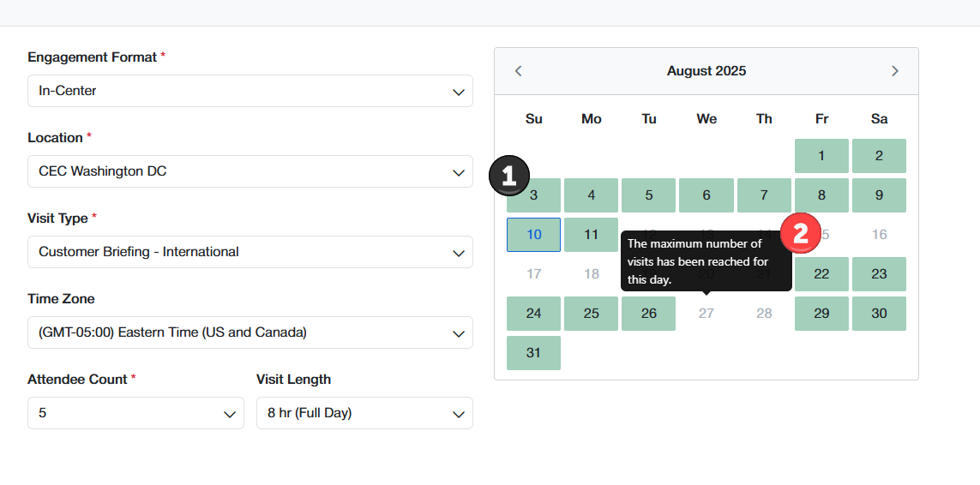Go to previous month in calendar

518,71
